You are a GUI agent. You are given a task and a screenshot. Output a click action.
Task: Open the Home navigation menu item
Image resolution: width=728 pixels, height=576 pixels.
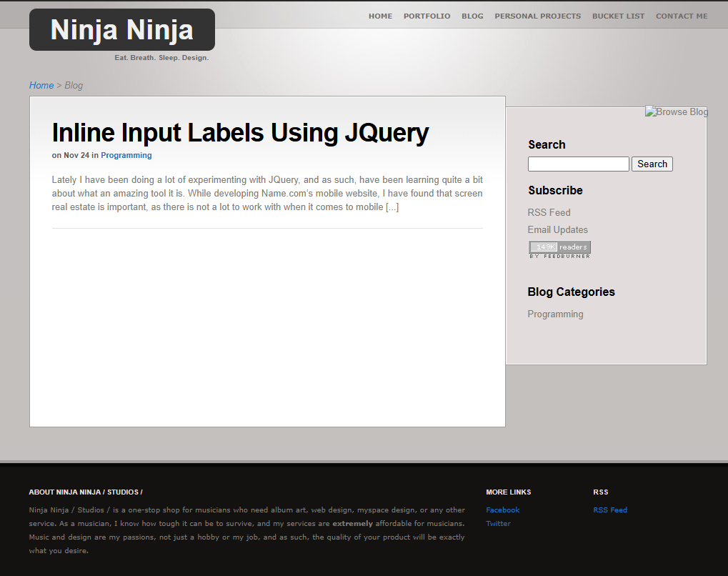click(x=380, y=16)
